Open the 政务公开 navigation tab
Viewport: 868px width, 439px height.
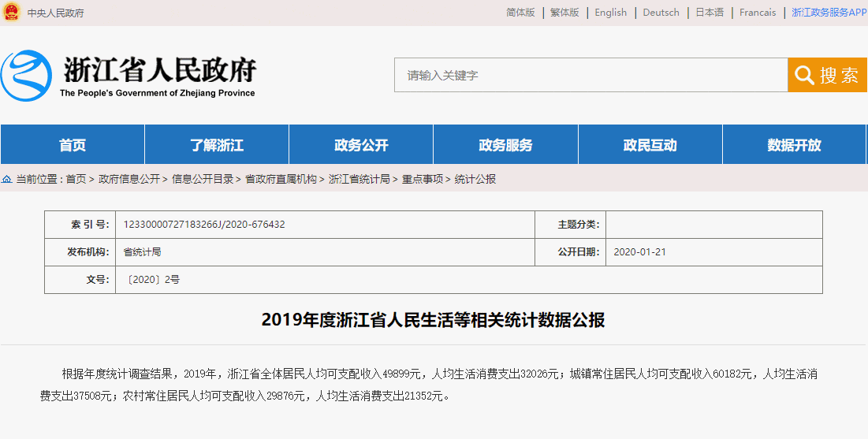[362, 144]
